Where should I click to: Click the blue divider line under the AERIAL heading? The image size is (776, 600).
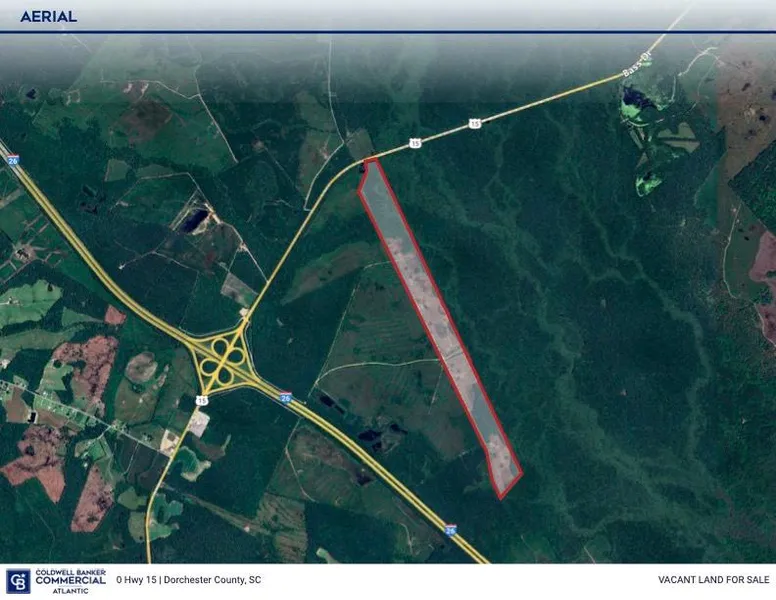point(388,32)
